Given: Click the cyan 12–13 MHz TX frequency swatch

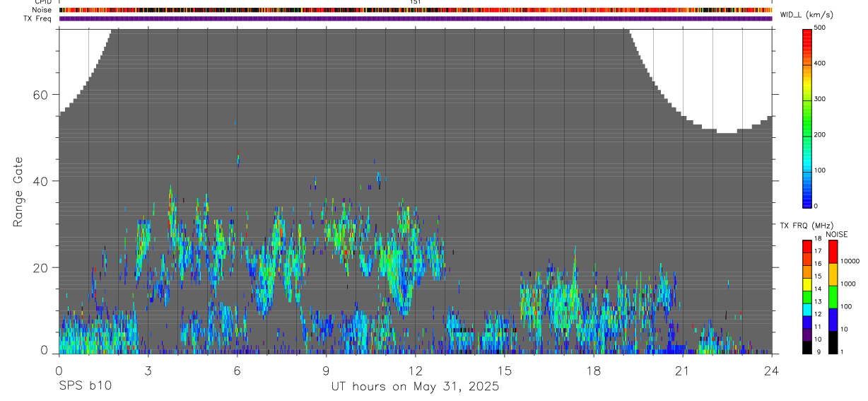Looking at the screenshot, I should point(807,310).
